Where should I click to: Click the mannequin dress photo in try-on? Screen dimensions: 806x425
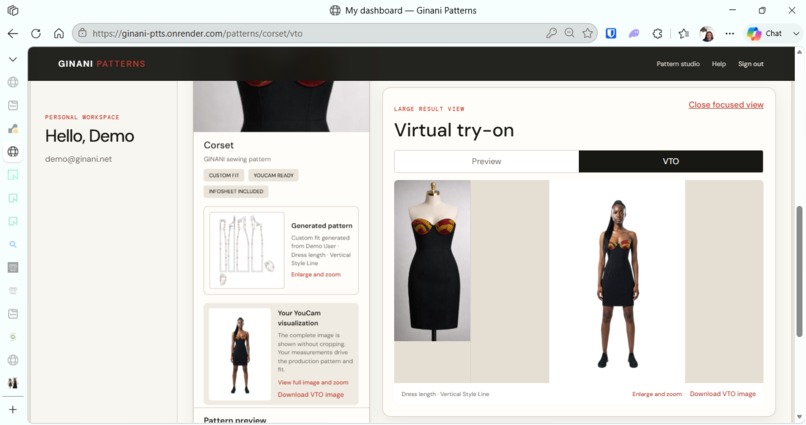[432, 261]
